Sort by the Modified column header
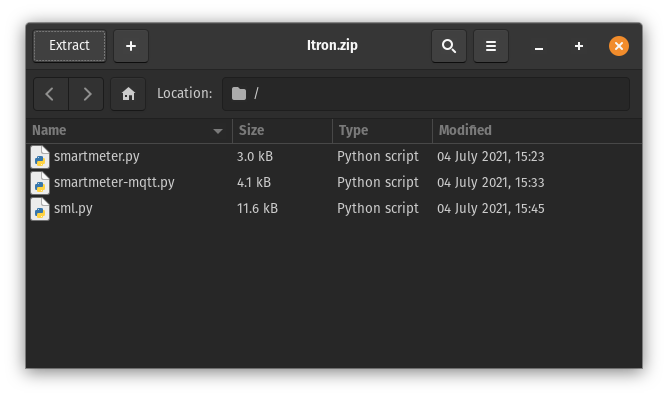The image size is (668, 397). pyautogui.click(x=537, y=130)
